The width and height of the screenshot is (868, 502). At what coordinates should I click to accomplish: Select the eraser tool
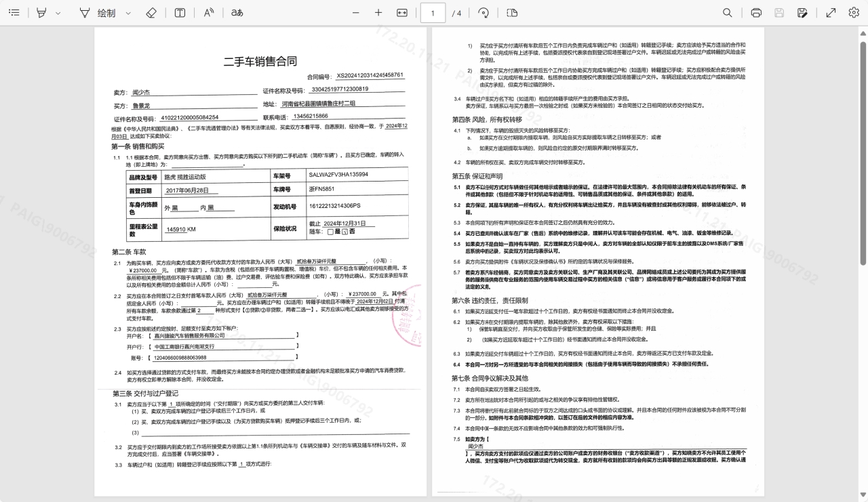tap(151, 13)
